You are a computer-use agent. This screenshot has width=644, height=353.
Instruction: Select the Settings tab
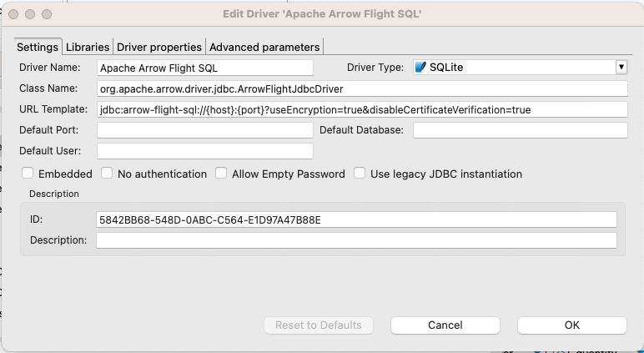coord(38,47)
